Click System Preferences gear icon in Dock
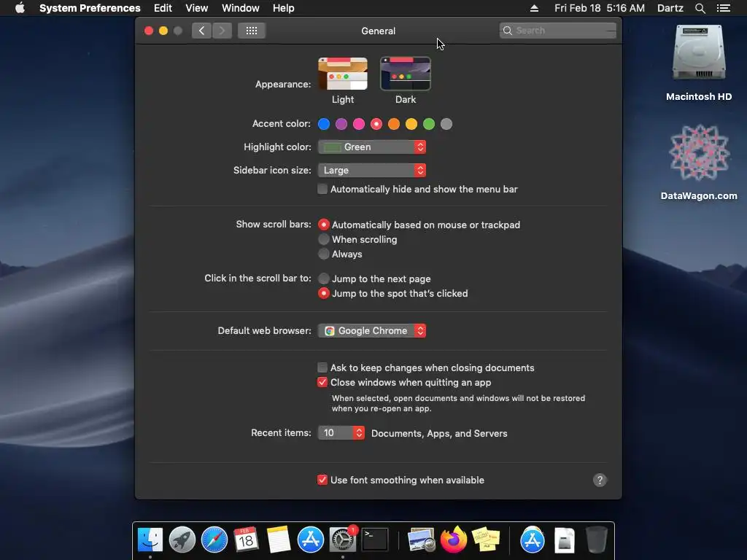Screen dimensions: 747x560 point(343,540)
